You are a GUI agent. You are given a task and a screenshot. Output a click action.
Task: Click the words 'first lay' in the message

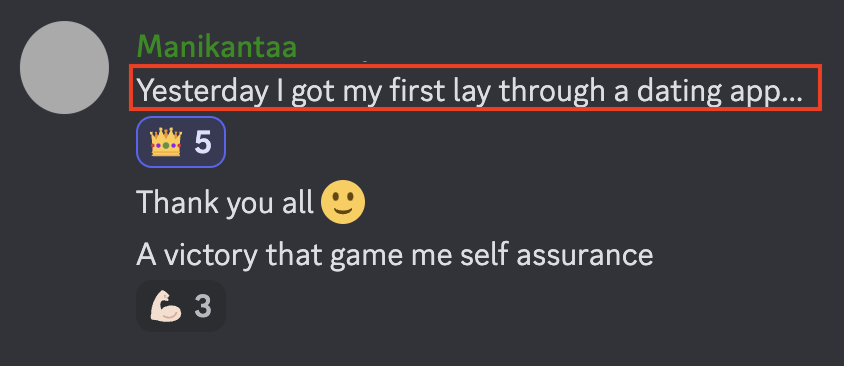pyautogui.click(x=436, y=92)
